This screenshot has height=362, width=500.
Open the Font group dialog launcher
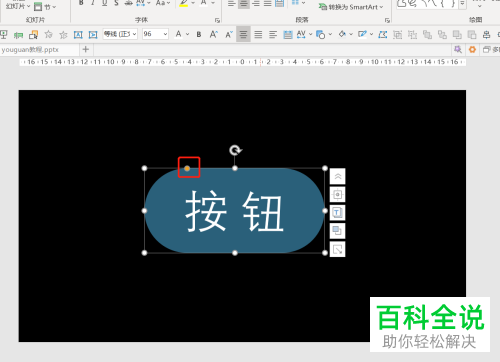217,20
